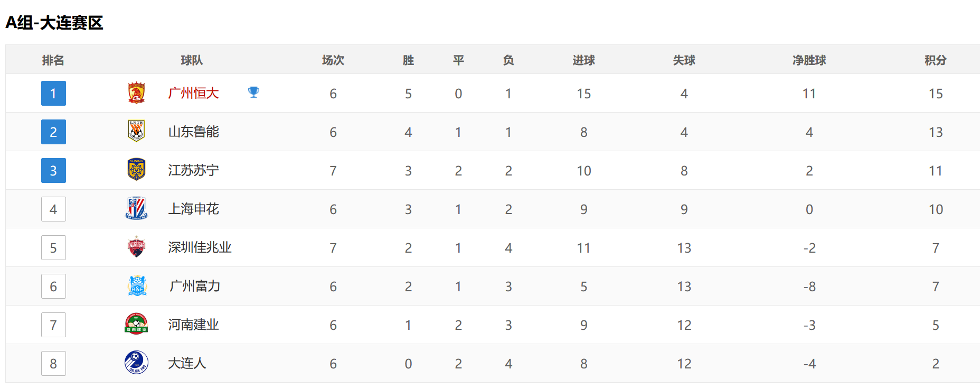Click the 积分 column header

(935, 60)
